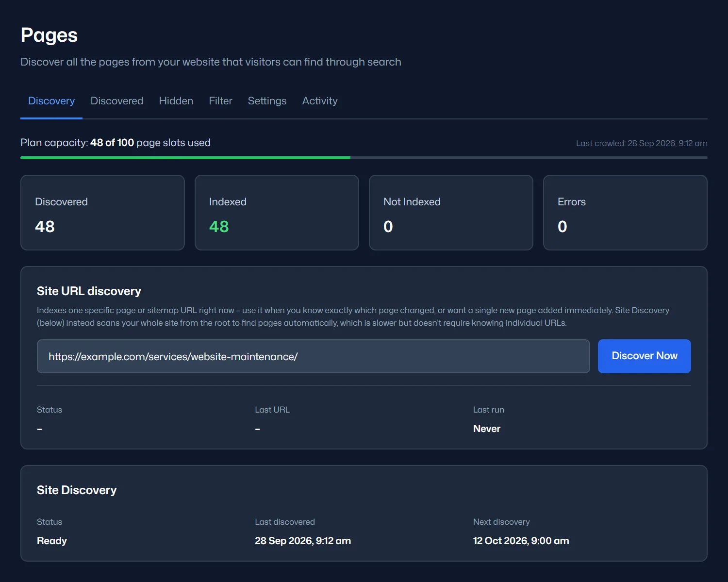Click the 'Last discovered' label

[285, 522]
